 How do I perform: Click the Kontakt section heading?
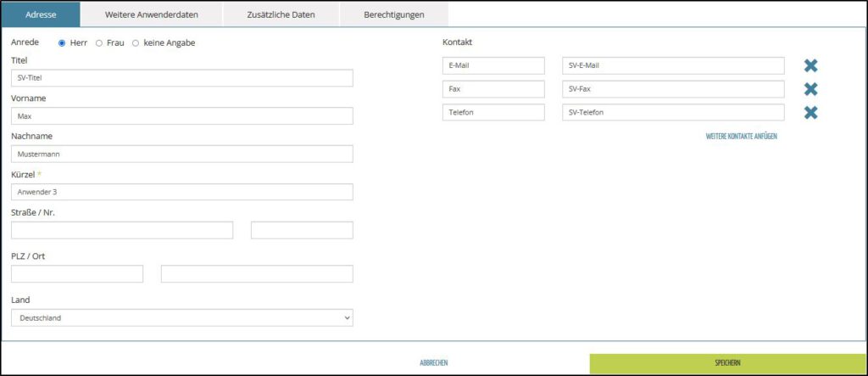coord(457,42)
